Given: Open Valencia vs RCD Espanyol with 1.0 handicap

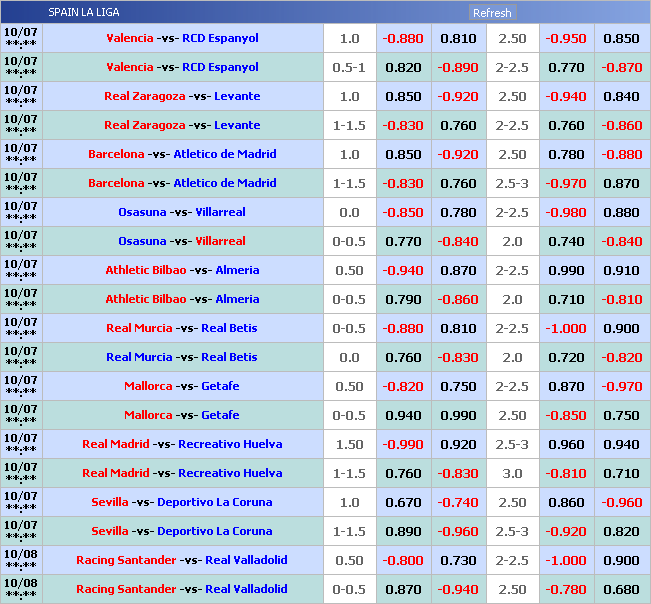Looking at the screenshot, I should point(182,38).
